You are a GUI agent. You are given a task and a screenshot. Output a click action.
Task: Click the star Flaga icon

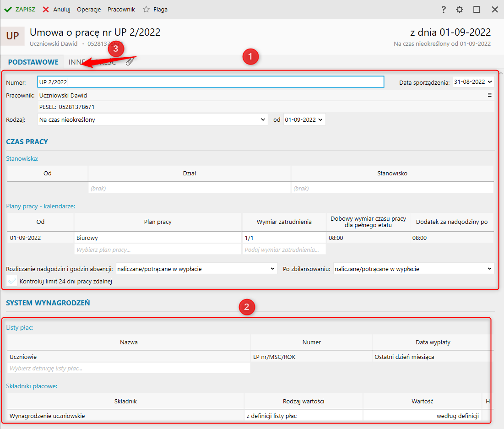click(x=146, y=9)
